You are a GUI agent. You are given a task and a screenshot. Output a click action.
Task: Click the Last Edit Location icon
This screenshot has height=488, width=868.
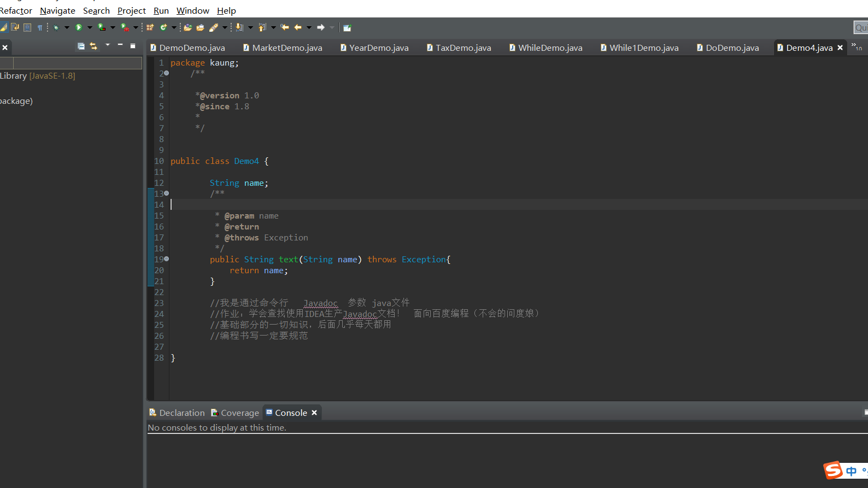pyautogui.click(x=285, y=27)
